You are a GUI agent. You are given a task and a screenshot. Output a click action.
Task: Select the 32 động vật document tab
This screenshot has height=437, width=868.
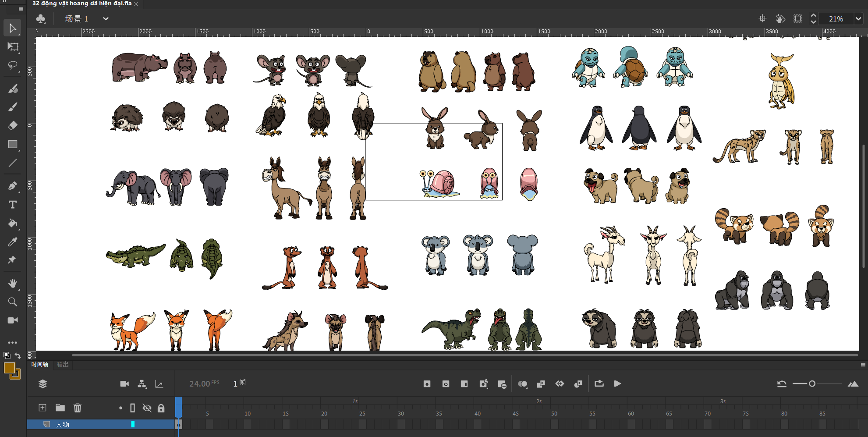(82, 4)
